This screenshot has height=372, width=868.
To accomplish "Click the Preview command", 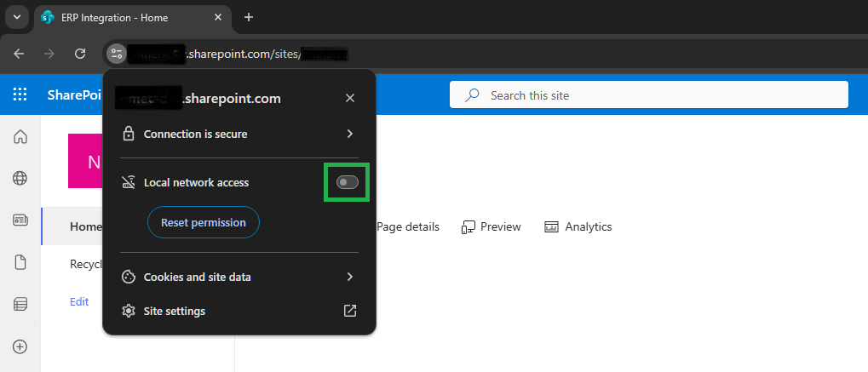I will pos(491,227).
